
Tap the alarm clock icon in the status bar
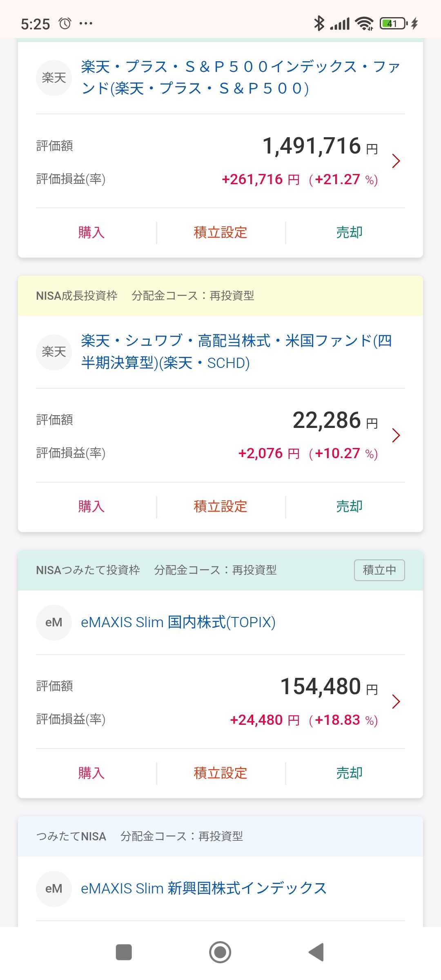[65, 24]
